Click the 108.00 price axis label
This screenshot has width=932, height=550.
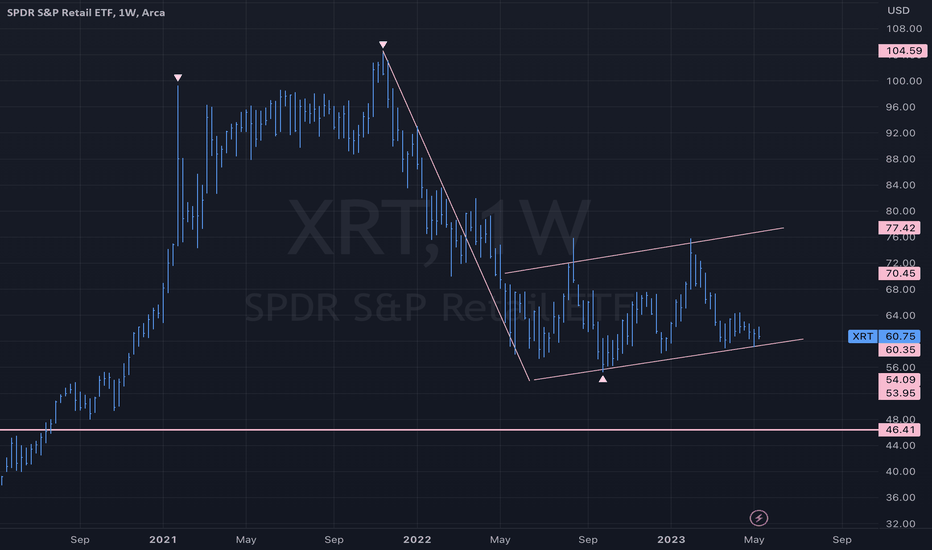click(904, 29)
